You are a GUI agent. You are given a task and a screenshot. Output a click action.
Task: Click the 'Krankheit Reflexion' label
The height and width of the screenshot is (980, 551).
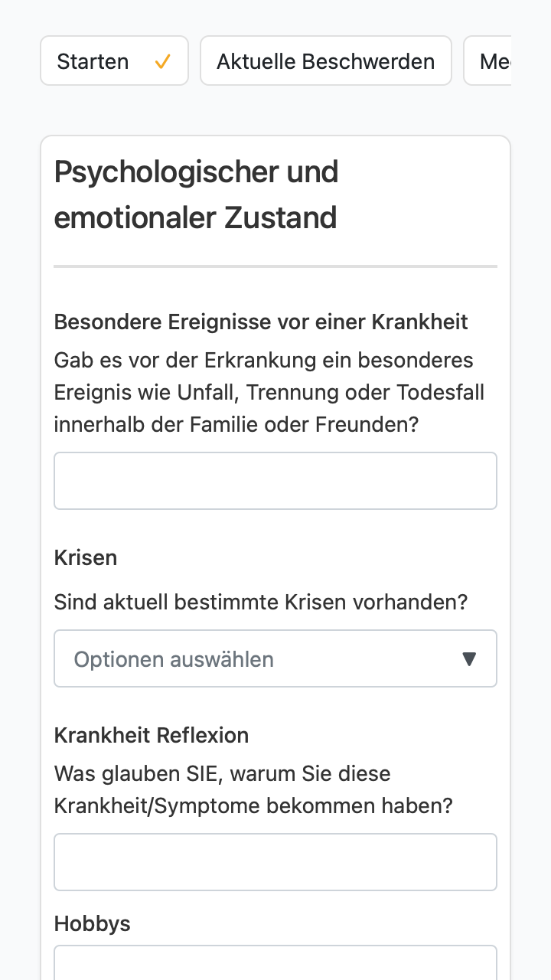[152, 735]
